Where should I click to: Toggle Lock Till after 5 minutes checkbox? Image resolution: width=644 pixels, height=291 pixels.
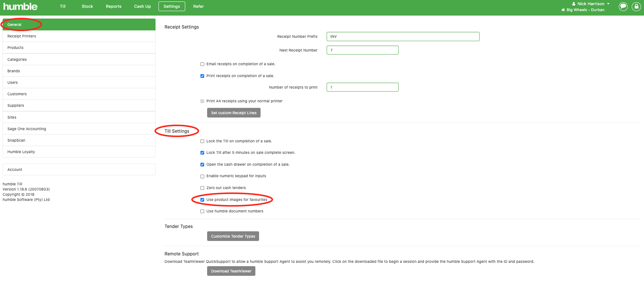coord(202,153)
